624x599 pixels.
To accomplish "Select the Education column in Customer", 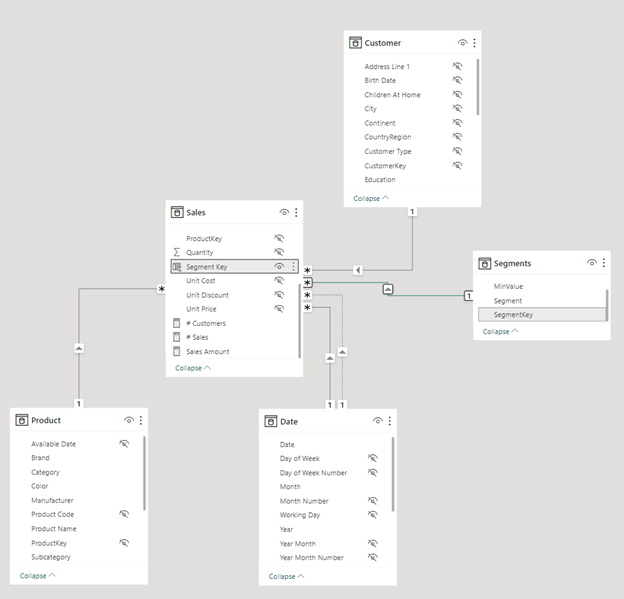I will [x=380, y=180].
